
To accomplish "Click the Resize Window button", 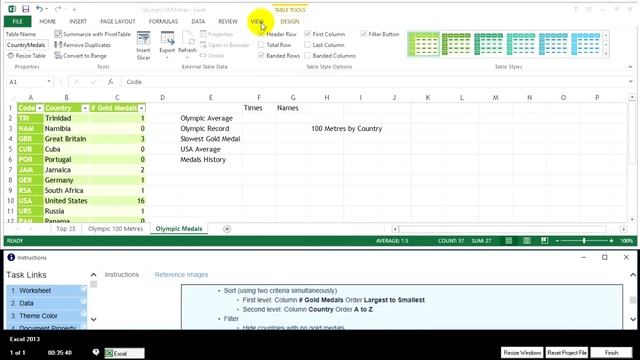I will [522, 353].
